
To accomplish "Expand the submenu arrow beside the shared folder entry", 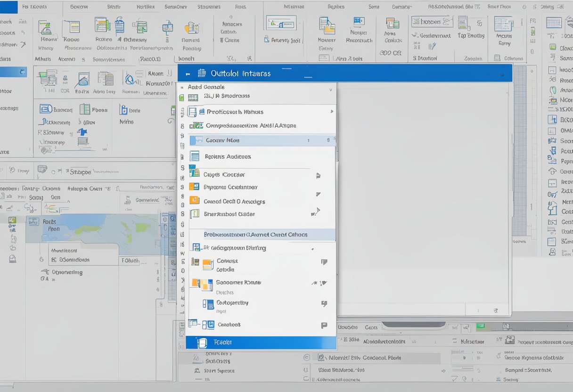I will point(318,212).
